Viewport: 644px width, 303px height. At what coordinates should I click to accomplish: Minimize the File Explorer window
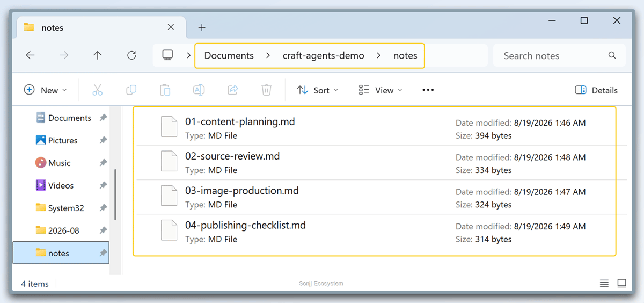point(551,20)
